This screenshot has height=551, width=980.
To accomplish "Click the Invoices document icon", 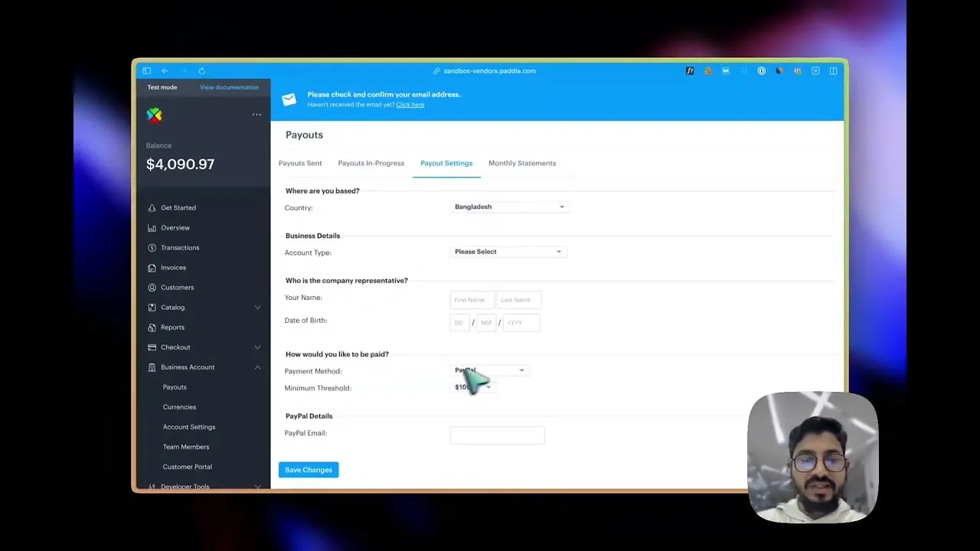I will [x=152, y=268].
